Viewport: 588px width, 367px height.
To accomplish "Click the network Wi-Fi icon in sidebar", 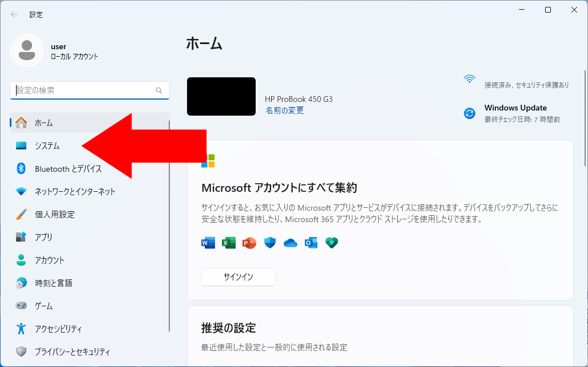I will tap(21, 191).
